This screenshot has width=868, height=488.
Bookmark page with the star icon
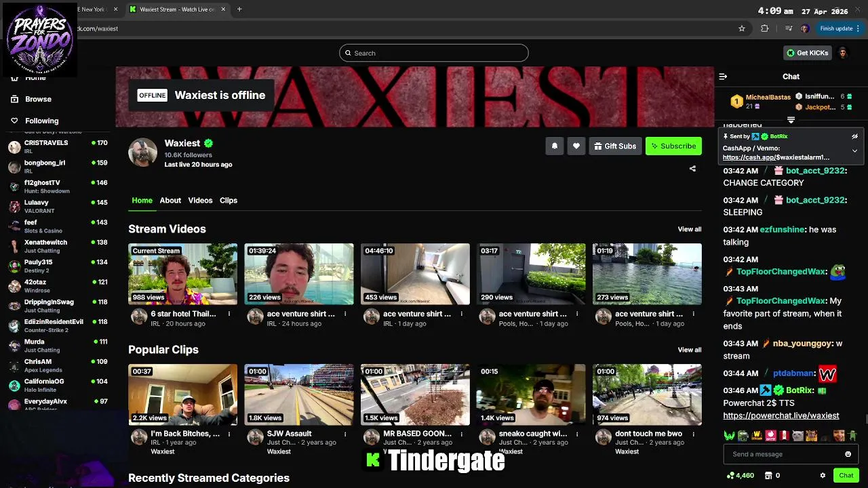(x=742, y=28)
